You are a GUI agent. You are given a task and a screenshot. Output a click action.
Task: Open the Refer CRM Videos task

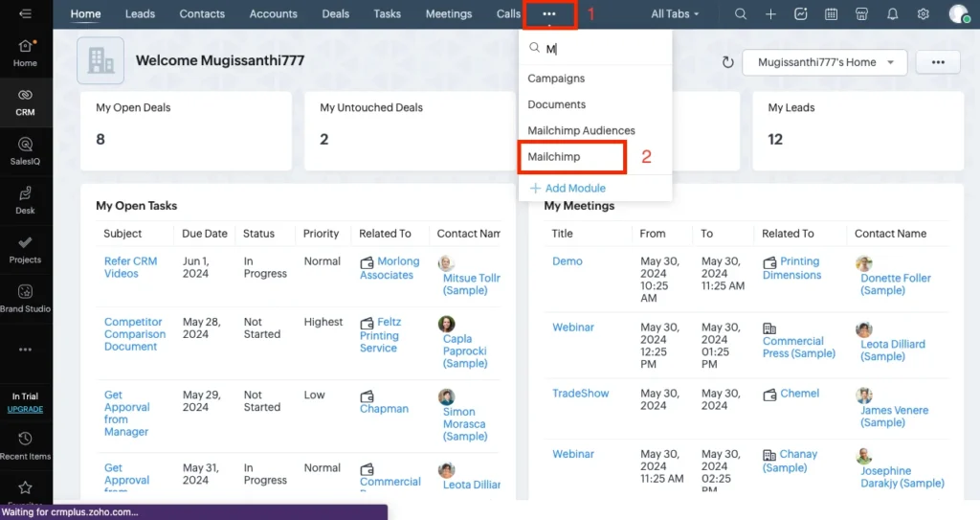[x=130, y=267]
